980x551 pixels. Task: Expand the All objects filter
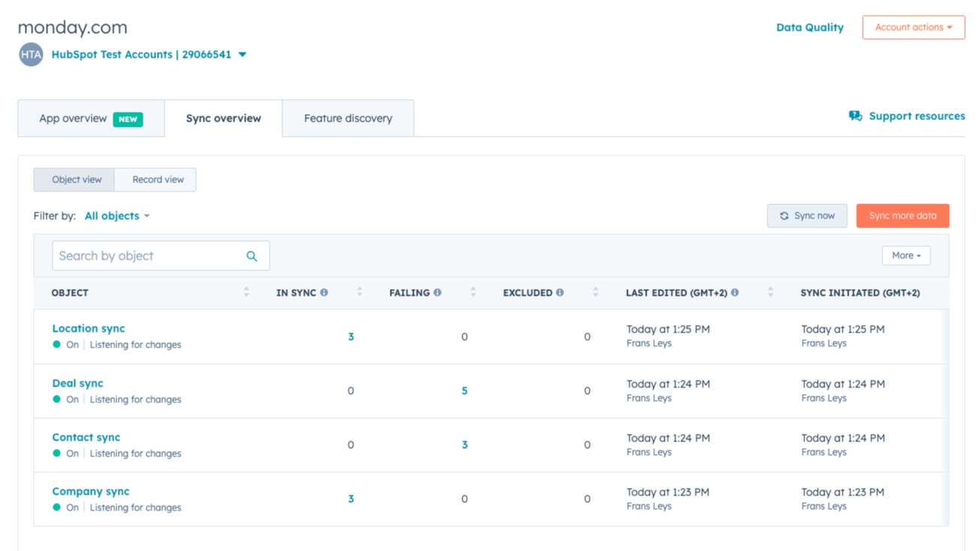[117, 216]
